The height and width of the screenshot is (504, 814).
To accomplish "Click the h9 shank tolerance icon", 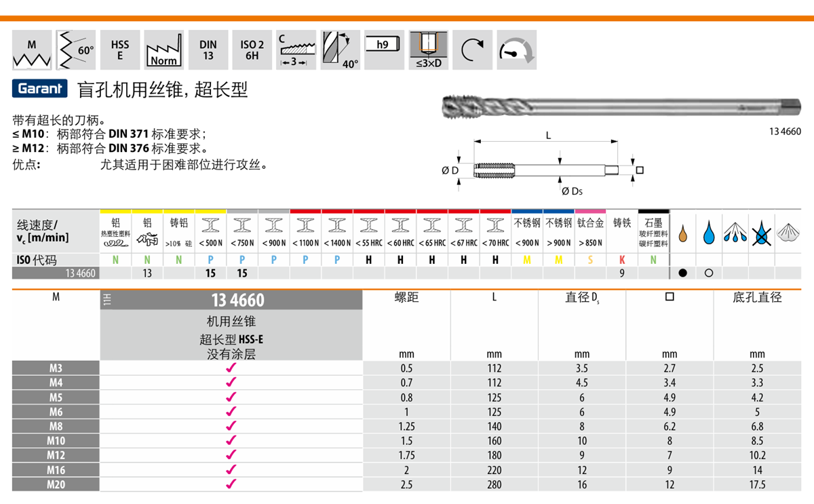I will [x=385, y=50].
